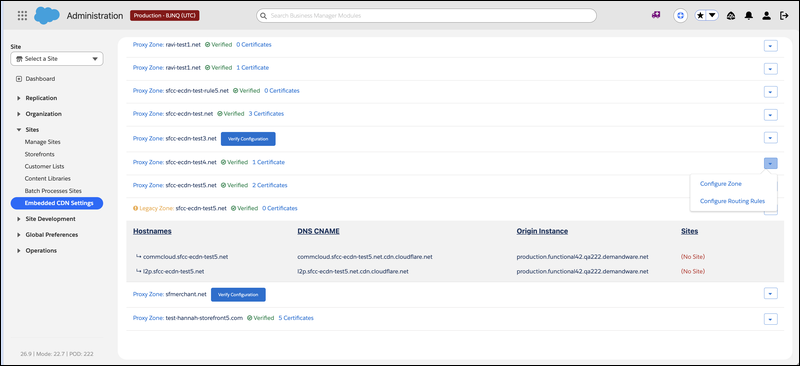The image size is (800, 366).
Task: Open the Select a Site dropdown
Action: pyautogui.click(x=57, y=59)
